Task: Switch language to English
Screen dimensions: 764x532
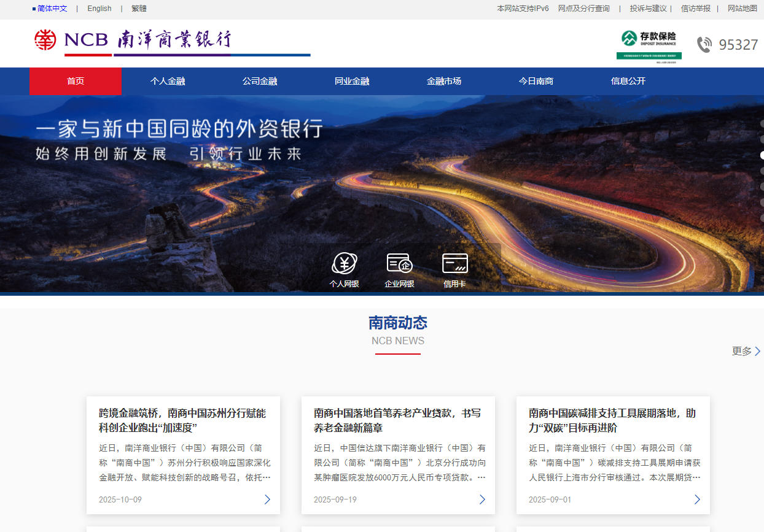Action: point(99,9)
